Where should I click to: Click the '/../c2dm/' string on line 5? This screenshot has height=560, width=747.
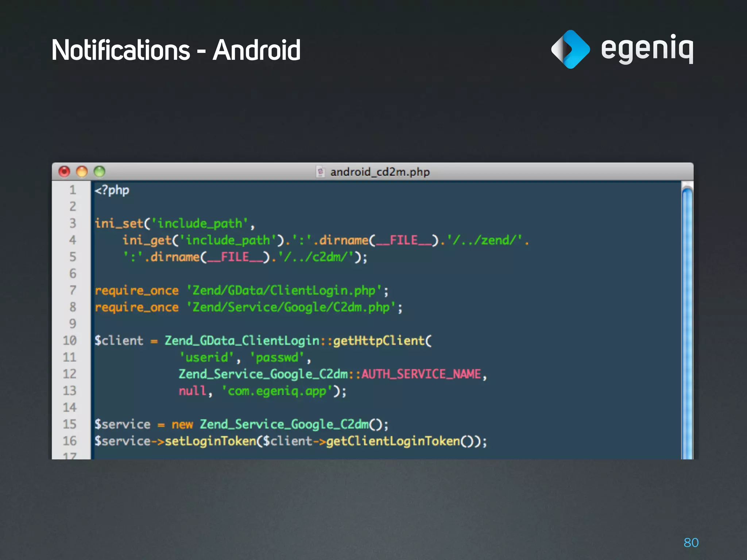click(316, 257)
